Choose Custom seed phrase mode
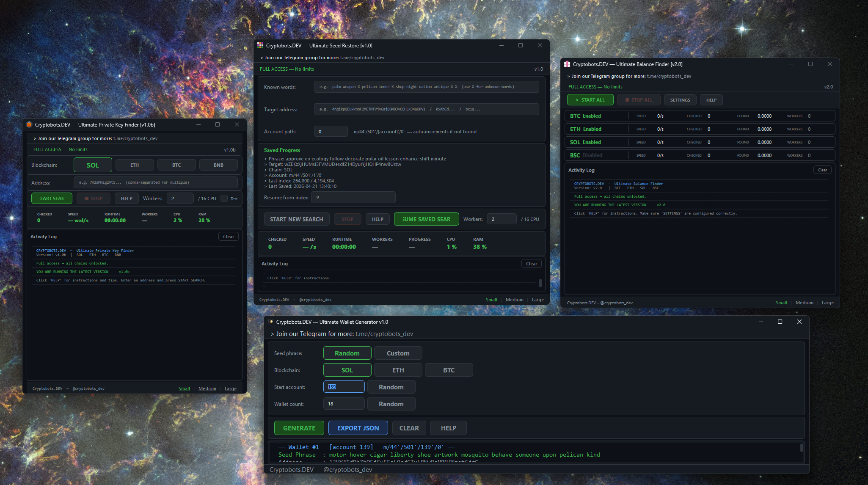Viewport: 868px width, 485px height. pos(397,353)
